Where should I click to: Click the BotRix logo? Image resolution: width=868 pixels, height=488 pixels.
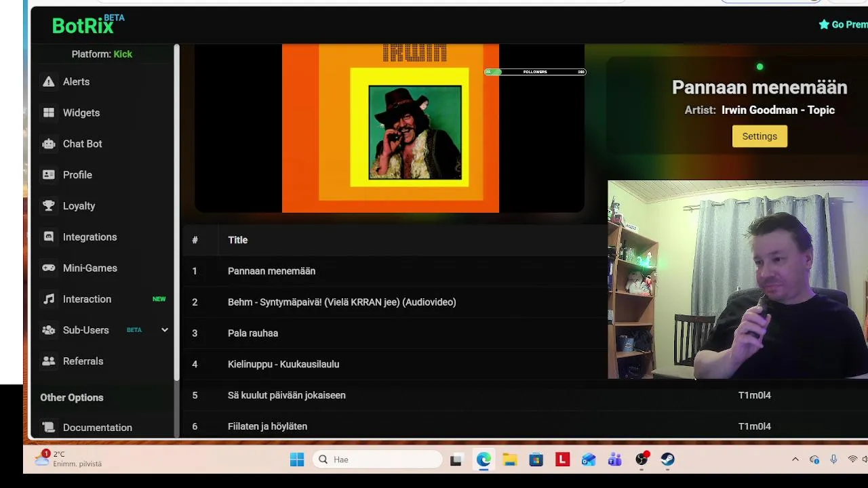88,25
